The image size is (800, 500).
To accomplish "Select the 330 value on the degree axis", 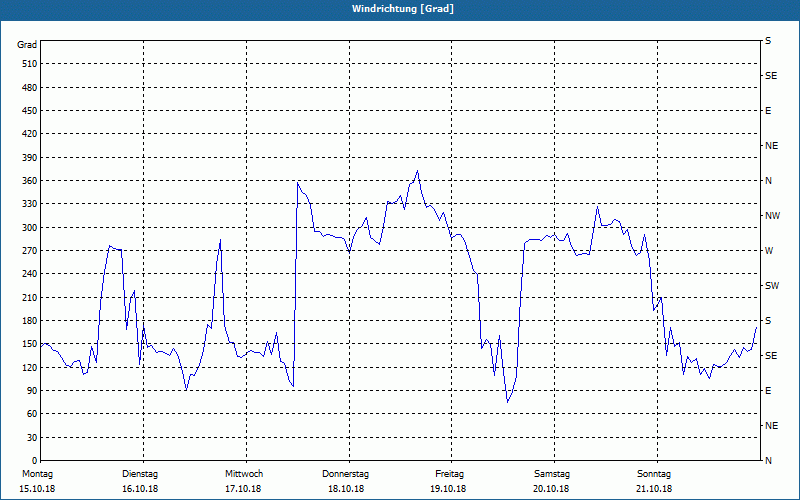I will tap(30, 204).
